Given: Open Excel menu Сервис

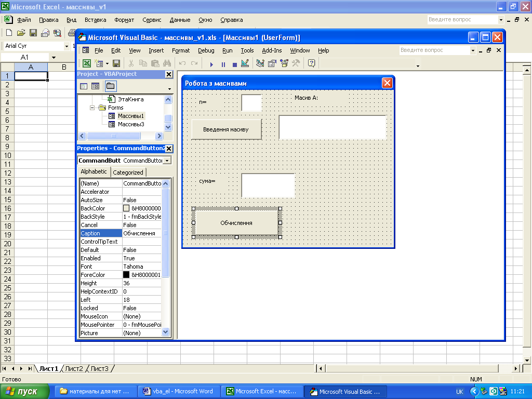Looking at the screenshot, I should 152,20.
